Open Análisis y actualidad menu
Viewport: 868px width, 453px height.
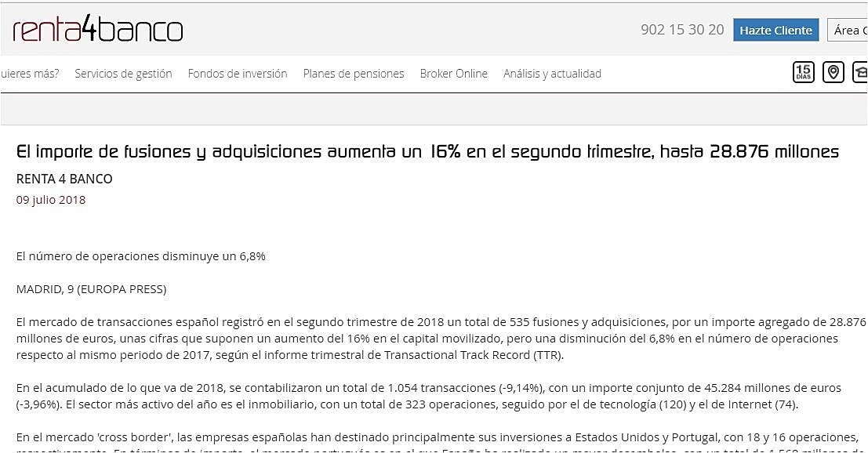point(552,74)
